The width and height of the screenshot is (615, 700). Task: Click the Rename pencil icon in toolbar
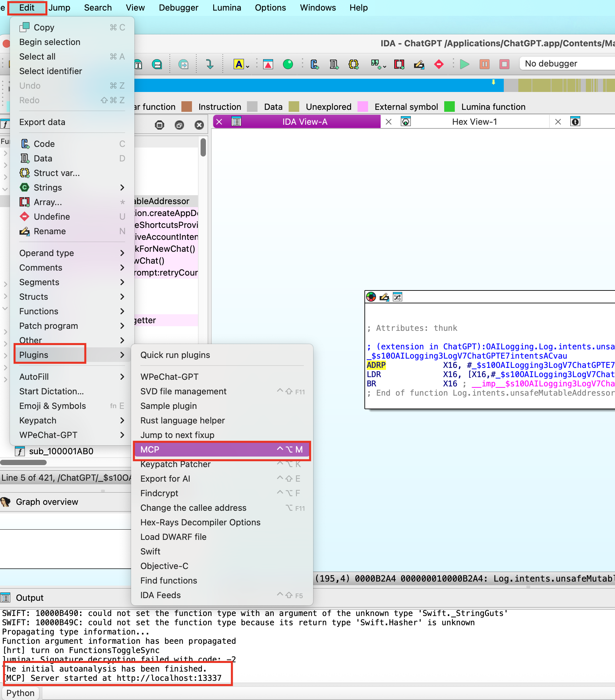[419, 64]
